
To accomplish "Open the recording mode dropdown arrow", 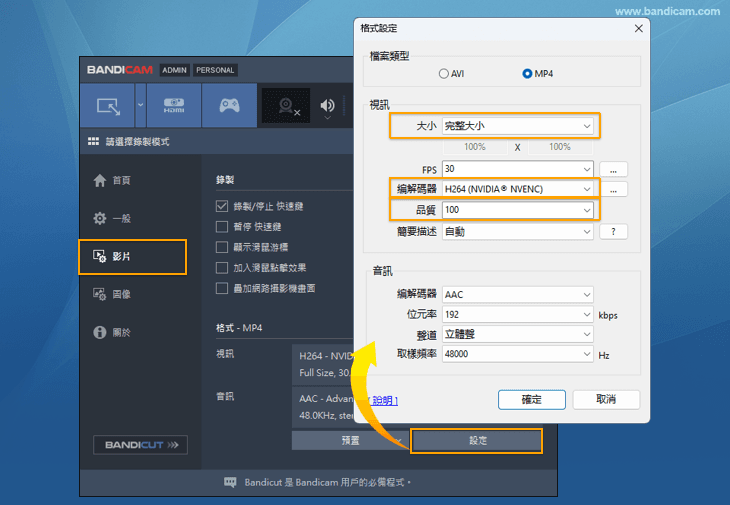I will pos(141,106).
